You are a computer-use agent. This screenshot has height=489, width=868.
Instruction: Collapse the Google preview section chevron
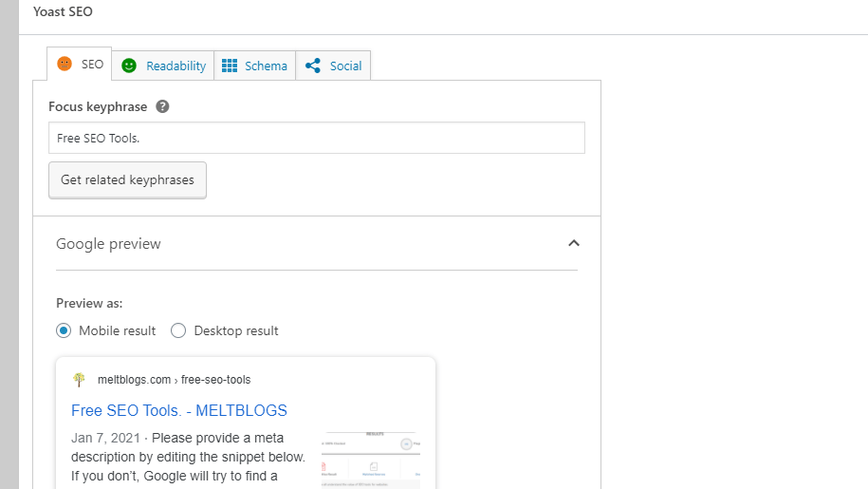click(574, 243)
